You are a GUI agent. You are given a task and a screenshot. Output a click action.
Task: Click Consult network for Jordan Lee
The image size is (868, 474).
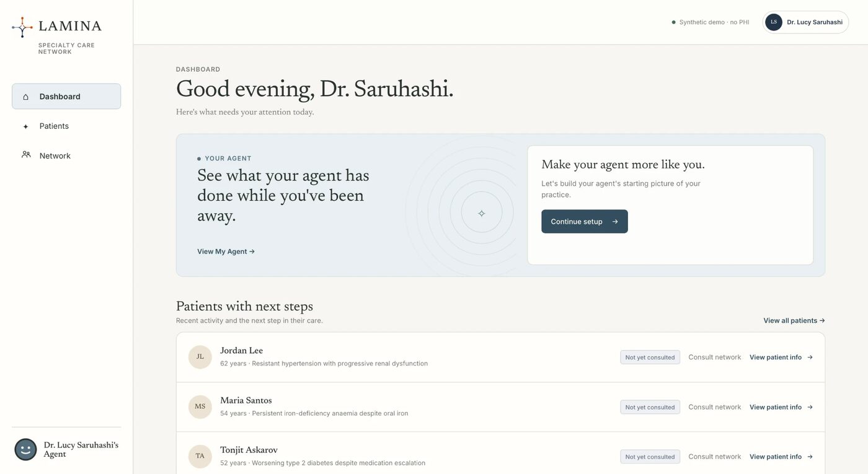pyautogui.click(x=715, y=358)
